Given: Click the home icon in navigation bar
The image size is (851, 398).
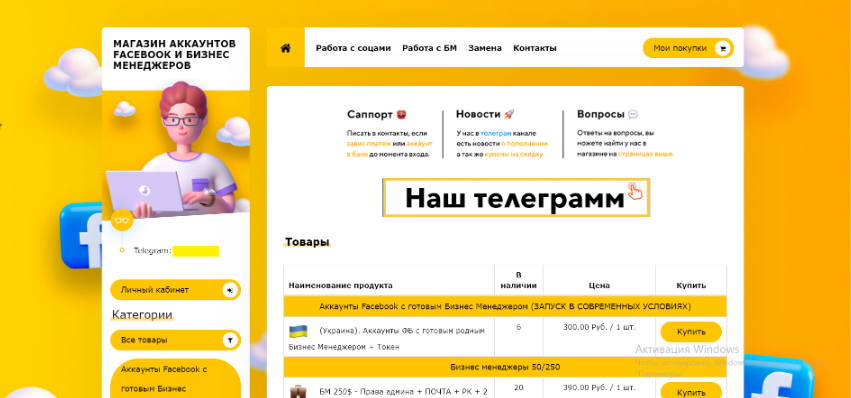Looking at the screenshot, I should click(285, 48).
